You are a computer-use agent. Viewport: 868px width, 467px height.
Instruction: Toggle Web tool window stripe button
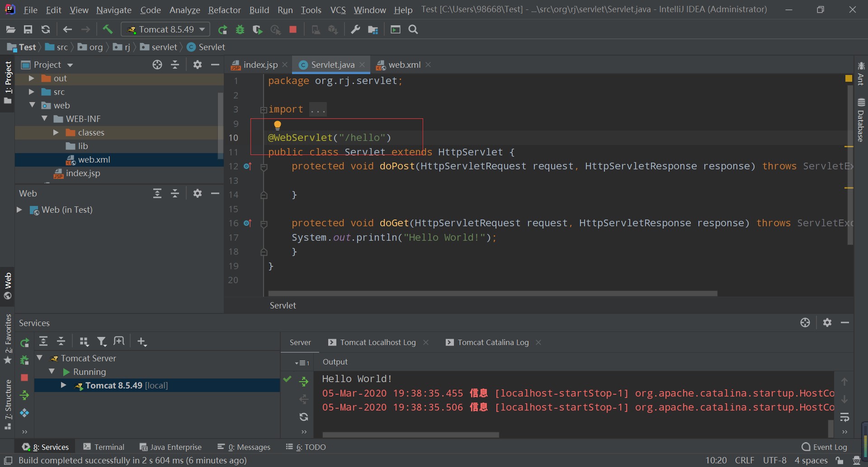8,286
